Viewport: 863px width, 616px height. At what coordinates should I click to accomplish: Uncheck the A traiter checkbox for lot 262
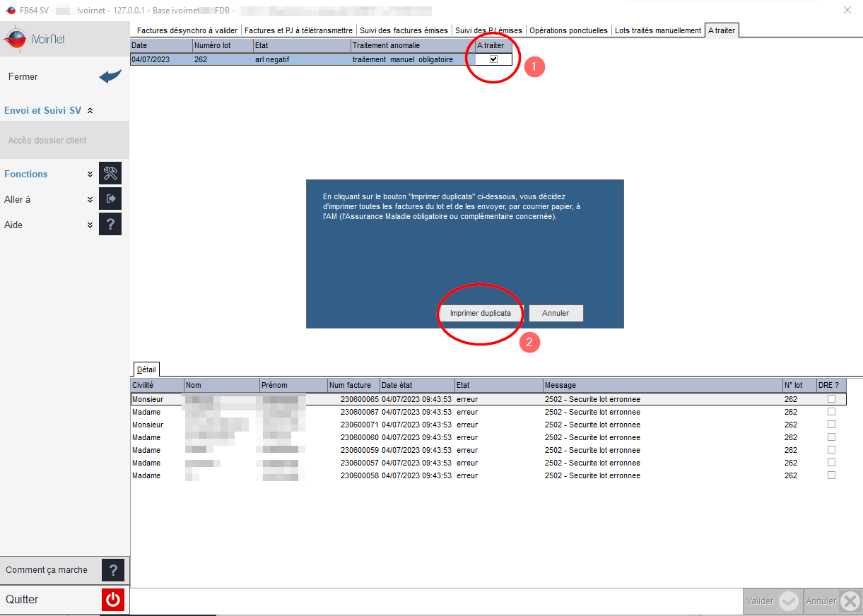(493, 59)
